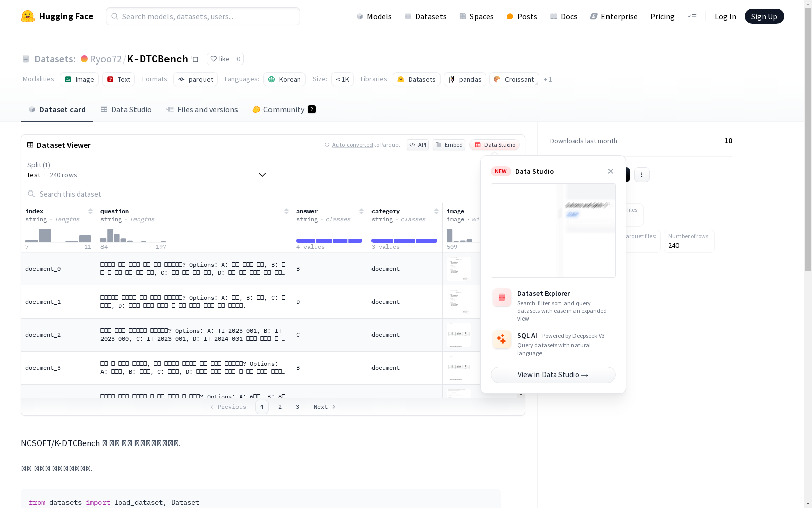Select the Image modality tag
Image resolution: width=812 pixels, height=508 pixels.
[80, 79]
